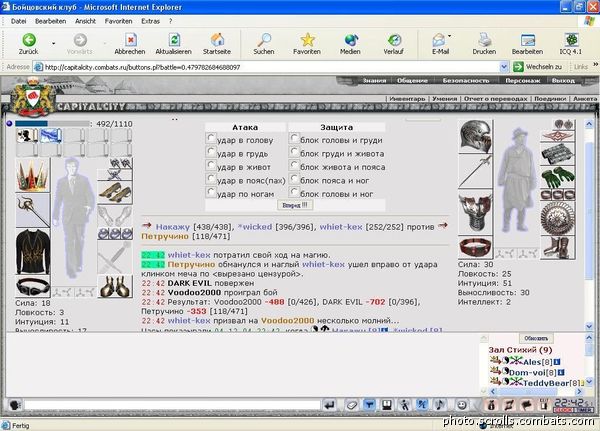
Task: Click the 'Wechseln zu' go button
Action: coord(538,67)
